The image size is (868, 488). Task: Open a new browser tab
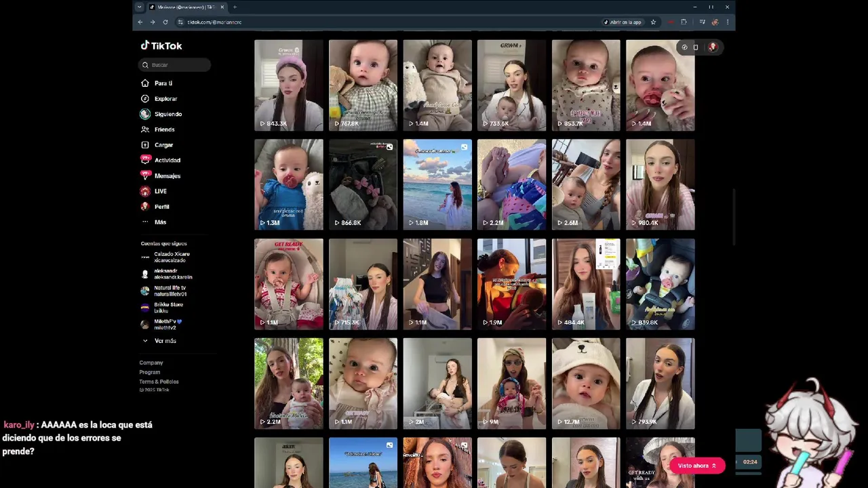tap(235, 7)
